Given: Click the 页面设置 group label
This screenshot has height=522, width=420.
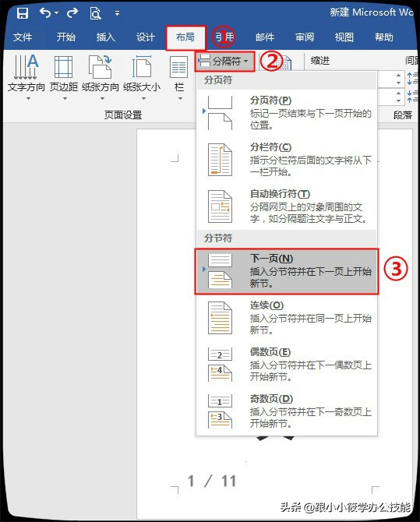Looking at the screenshot, I should (x=123, y=115).
